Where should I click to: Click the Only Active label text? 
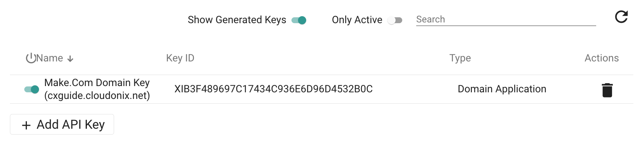pyautogui.click(x=357, y=20)
